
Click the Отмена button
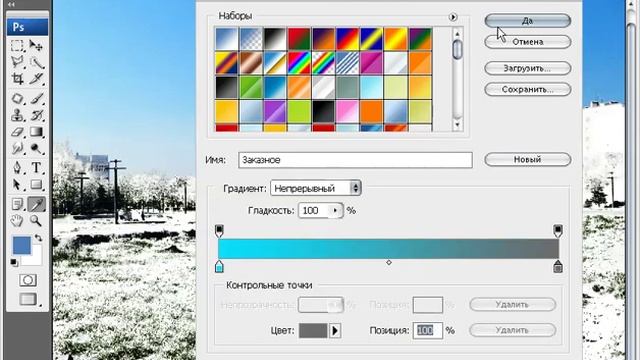[x=527, y=42]
